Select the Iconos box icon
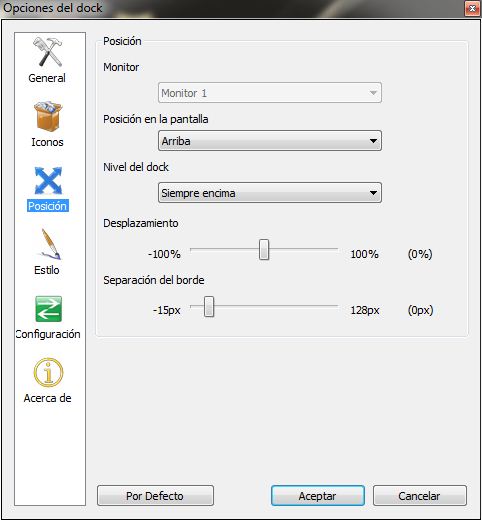Viewport: 482px width, 521px height. point(48,116)
